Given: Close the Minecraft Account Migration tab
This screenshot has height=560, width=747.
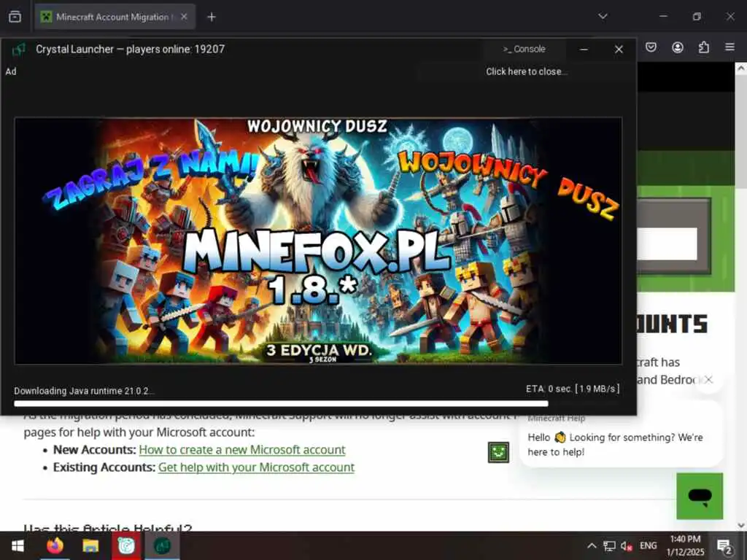Looking at the screenshot, I should coord(184,17).
